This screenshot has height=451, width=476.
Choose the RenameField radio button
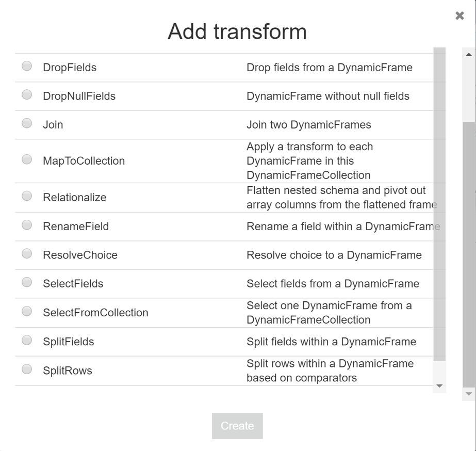[27, 225]
